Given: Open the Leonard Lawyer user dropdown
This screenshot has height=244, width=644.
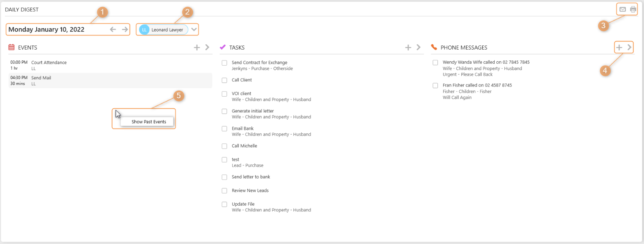Looking at the screenshot, I should click(194, 29).
